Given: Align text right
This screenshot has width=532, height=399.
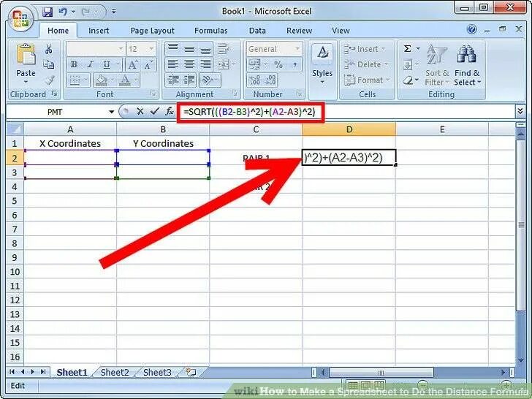Looking at the screenshot, I should pos(205,64).
